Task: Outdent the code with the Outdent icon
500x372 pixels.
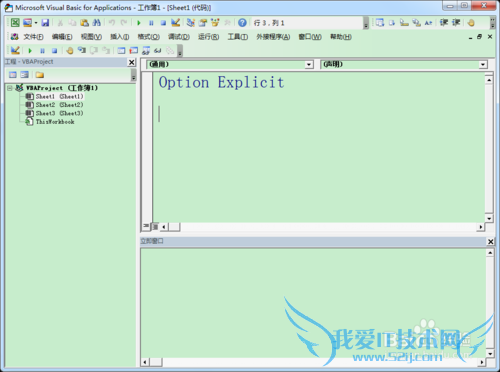Action: pos(456,23)
